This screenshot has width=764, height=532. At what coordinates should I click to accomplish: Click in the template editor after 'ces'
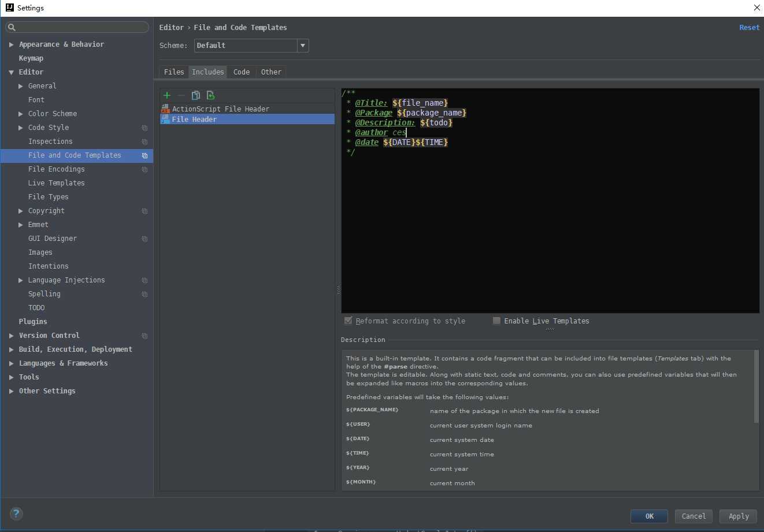tap(407, 132)
